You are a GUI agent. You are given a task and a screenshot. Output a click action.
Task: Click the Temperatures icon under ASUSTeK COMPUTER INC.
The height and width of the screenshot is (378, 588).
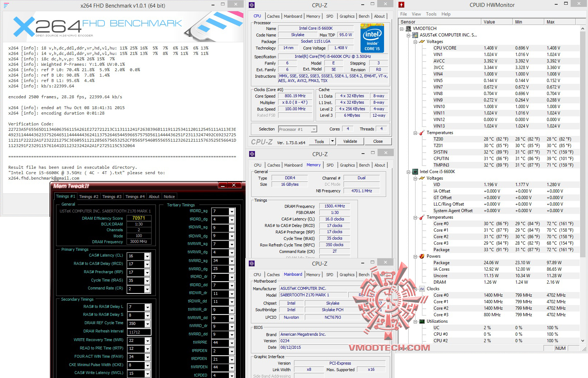(x=422, y=133)
